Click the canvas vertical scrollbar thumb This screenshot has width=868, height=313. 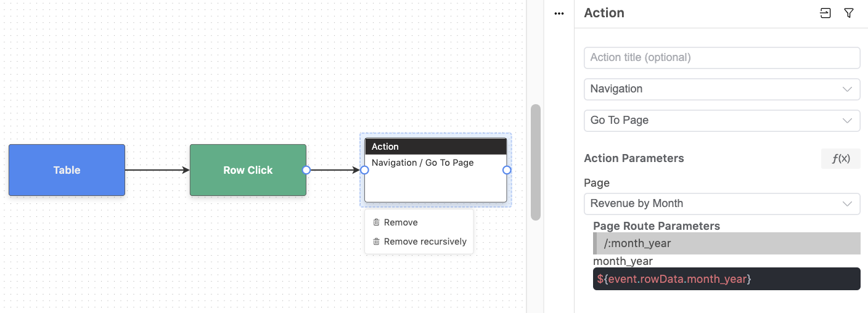click(x=535, y=162)
